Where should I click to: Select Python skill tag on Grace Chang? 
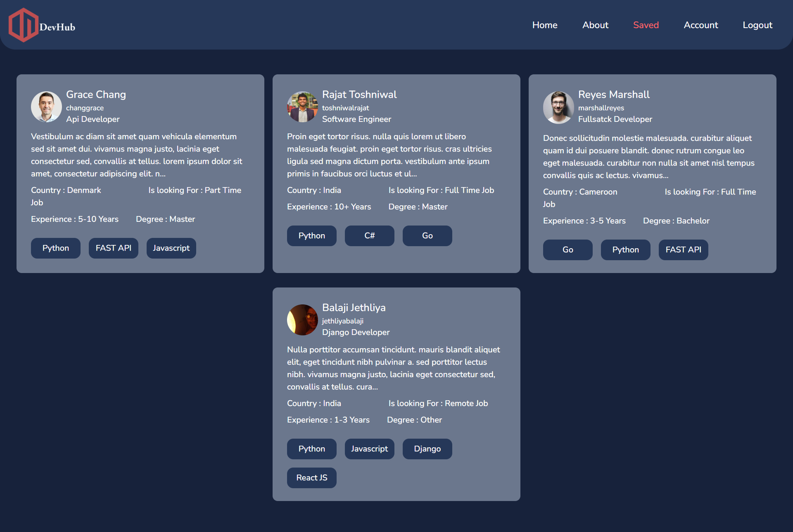tap(55, 247)
